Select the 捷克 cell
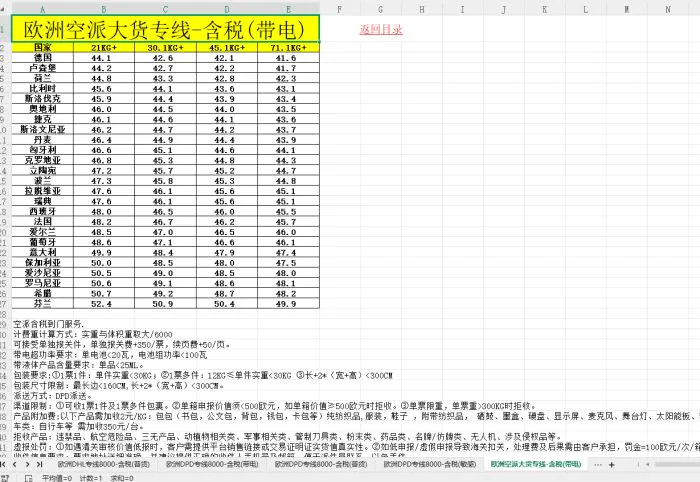The image size is (700, 482). click(42, 119)
